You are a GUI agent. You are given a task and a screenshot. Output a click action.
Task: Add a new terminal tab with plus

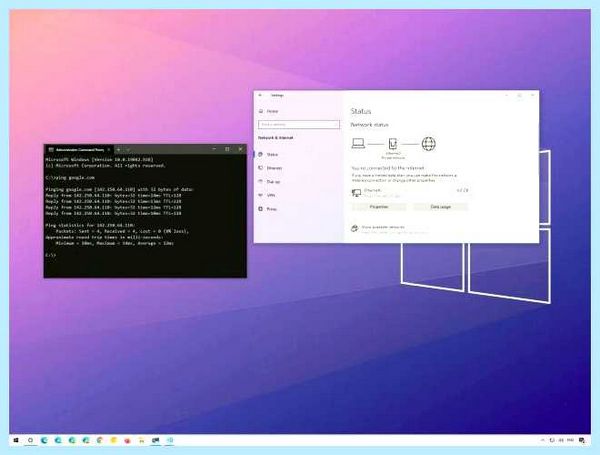click(x=119, y=150)
